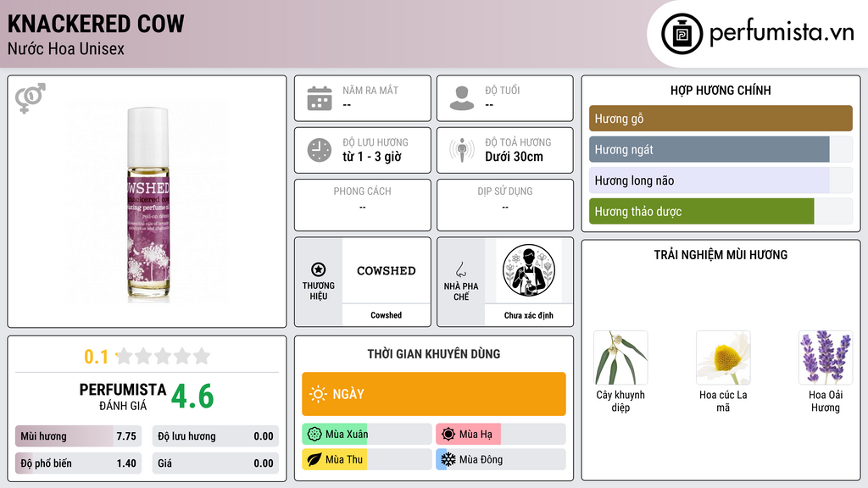
Task: Click the rating stars next to 0.1
Action: click(x=163, y=356)
